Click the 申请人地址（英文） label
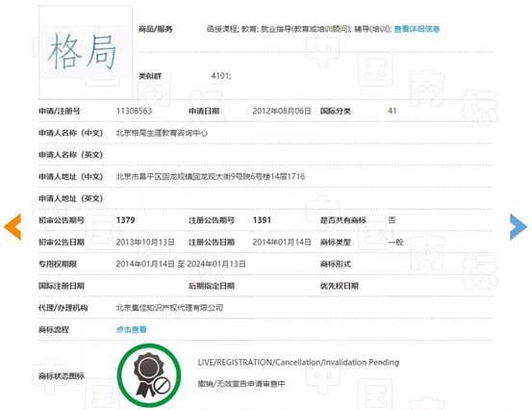Image resolution: width=532 pixels, height=410 pixels. click(71, 198)
